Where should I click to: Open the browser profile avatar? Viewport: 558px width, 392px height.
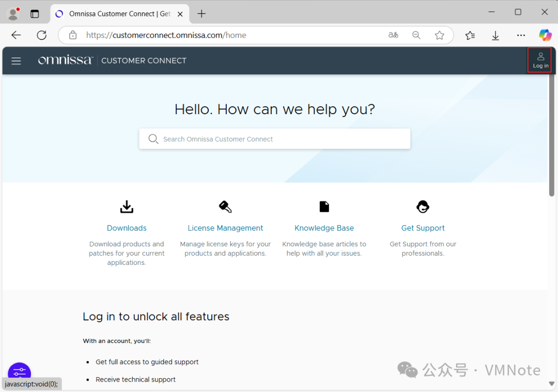pyautogui.click(x=13, y=13)
